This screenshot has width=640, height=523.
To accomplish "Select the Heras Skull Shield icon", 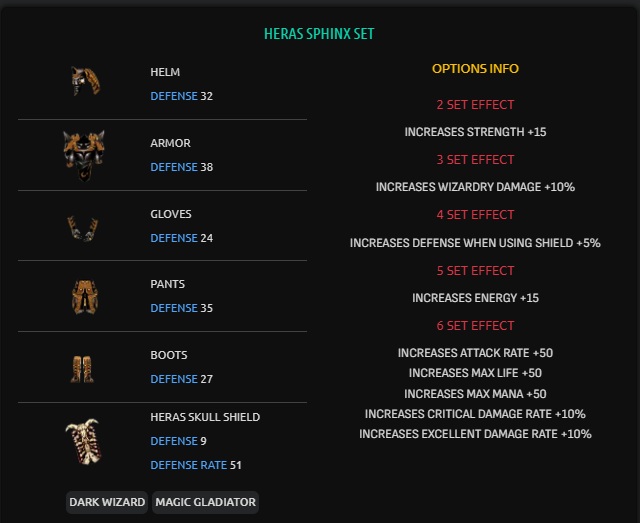I will 83,441.
